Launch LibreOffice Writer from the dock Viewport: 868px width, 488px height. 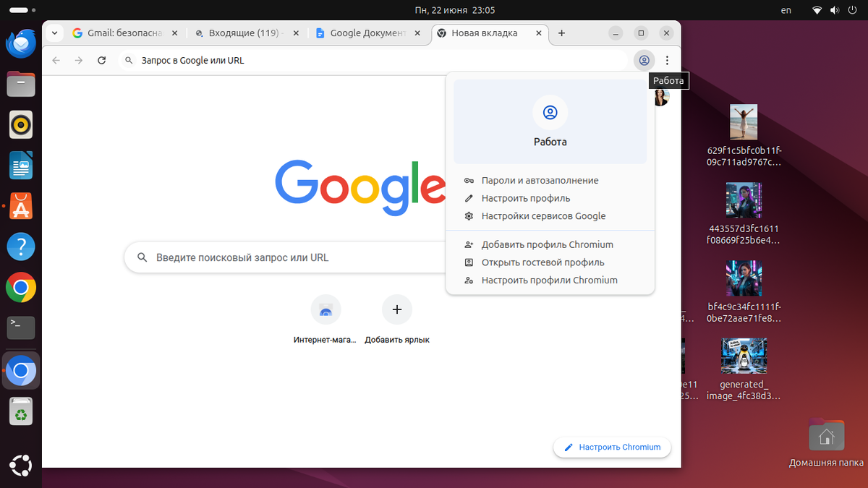(21, 166)
